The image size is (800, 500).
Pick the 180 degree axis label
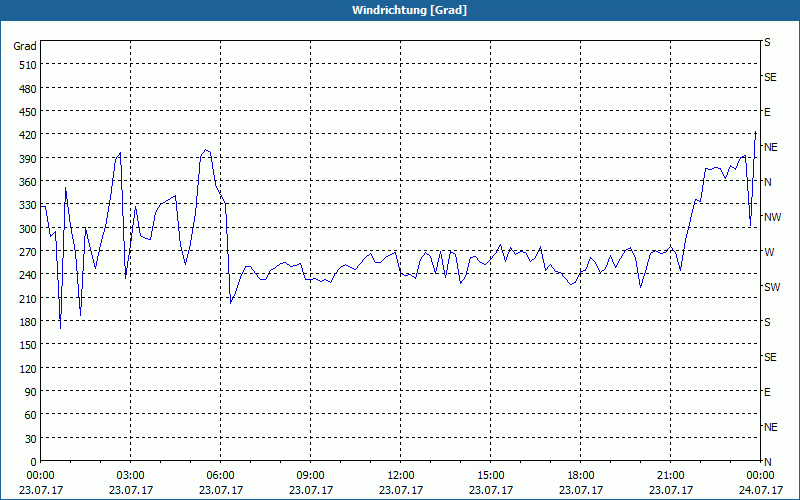[x=28, y=322]
